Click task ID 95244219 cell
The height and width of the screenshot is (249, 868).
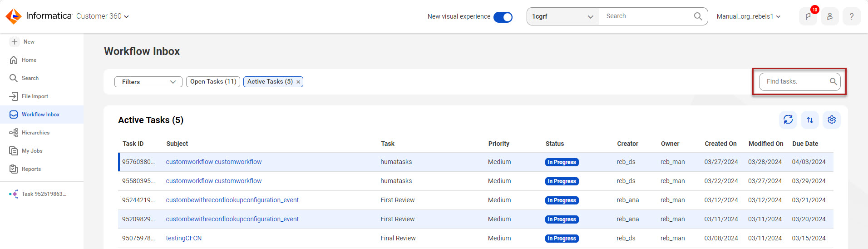click(x=138, y=200)
